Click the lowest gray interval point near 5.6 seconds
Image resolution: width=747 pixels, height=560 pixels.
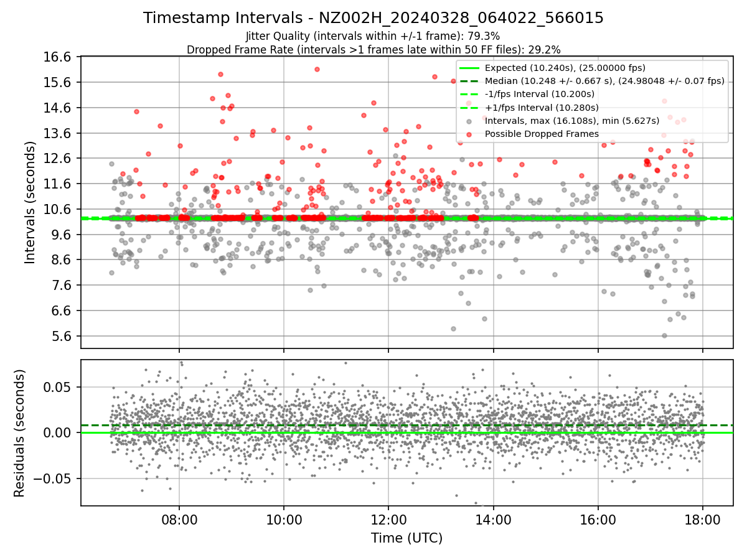664,335
